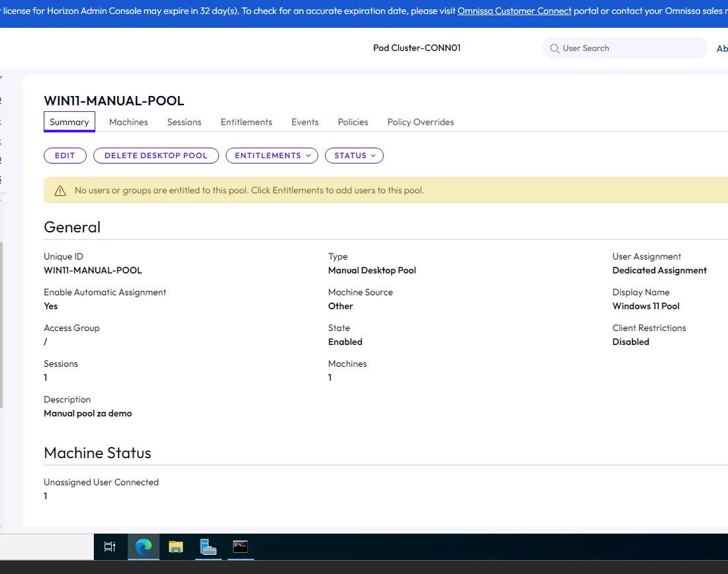Click the search magnifier icon
Viewport: 728px width, 574px height.
click(x=554, y=48)
